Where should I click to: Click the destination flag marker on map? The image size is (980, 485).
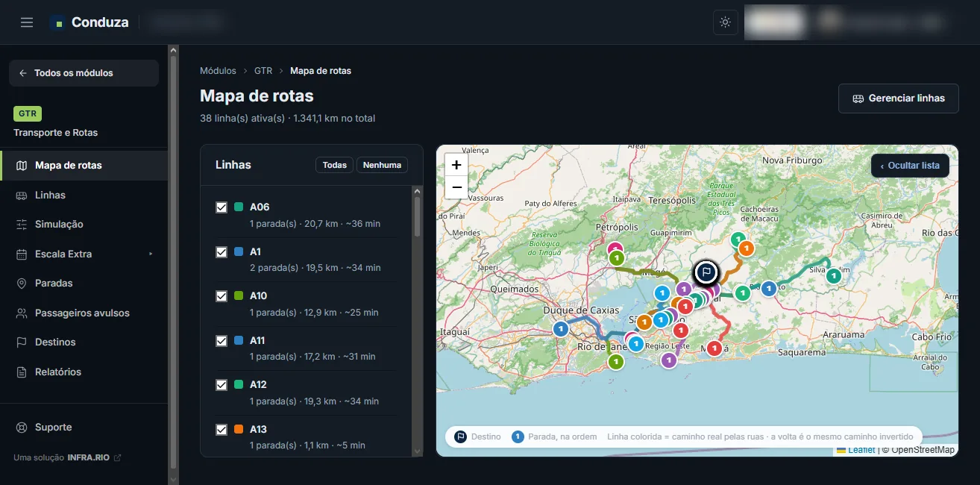tap(706, 272)
